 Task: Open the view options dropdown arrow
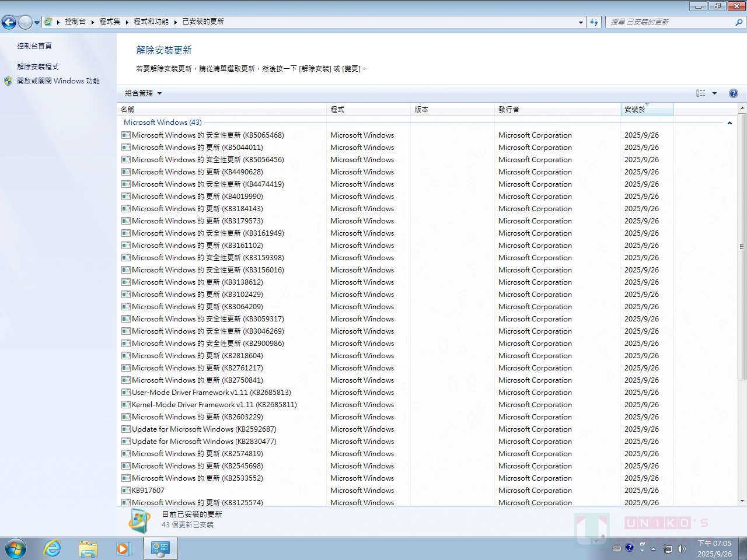pyautogui.click(x=714, y=93)
